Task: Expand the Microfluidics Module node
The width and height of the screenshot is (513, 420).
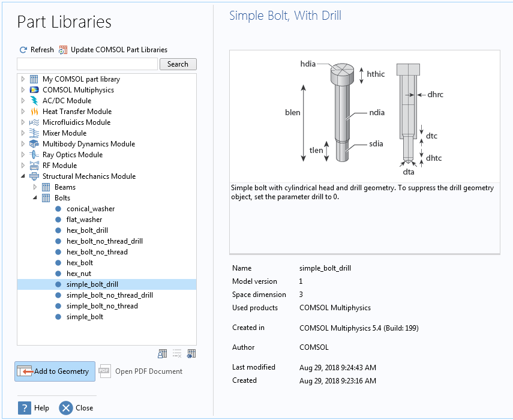Action: tap(23, 122)
